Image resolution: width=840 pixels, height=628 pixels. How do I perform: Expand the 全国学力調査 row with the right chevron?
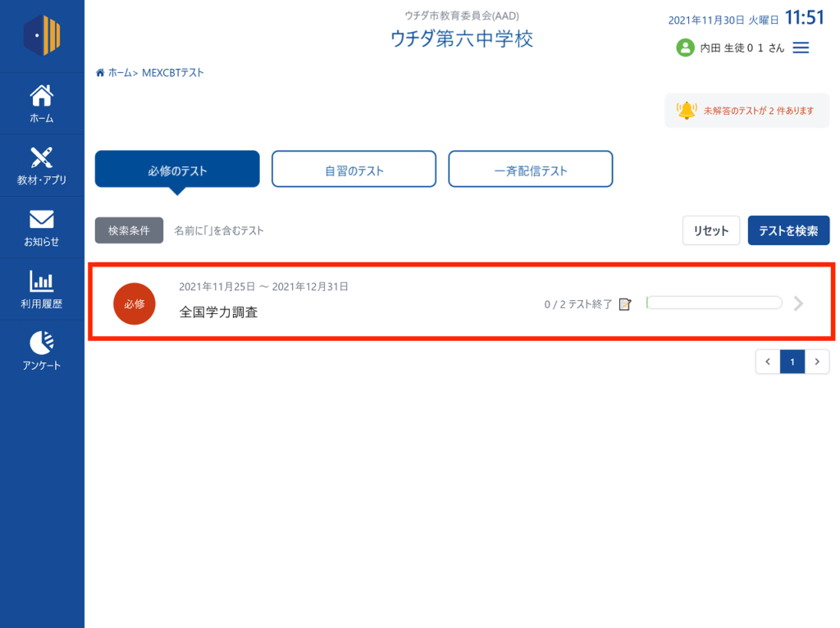[799, 303]
